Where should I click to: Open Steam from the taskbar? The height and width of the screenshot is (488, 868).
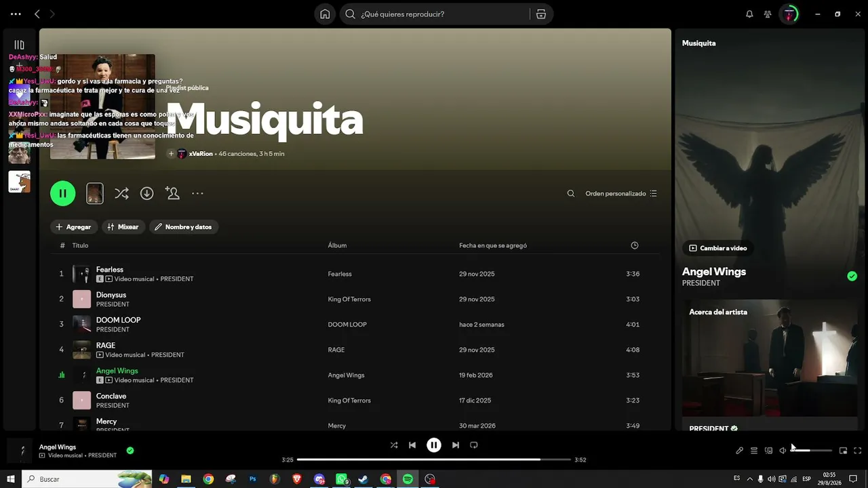[363, 479]
